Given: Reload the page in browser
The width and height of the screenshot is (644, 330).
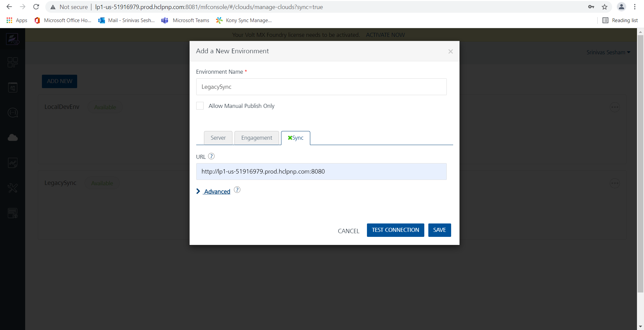Looking at the screenshot, I should point(36,7).
